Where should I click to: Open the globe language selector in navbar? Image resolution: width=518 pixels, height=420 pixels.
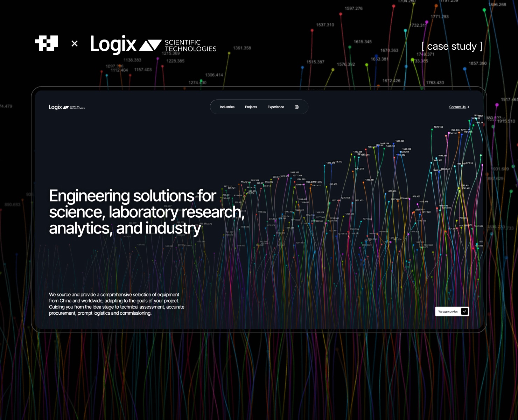pyautogui.click(x=297, y=107)
